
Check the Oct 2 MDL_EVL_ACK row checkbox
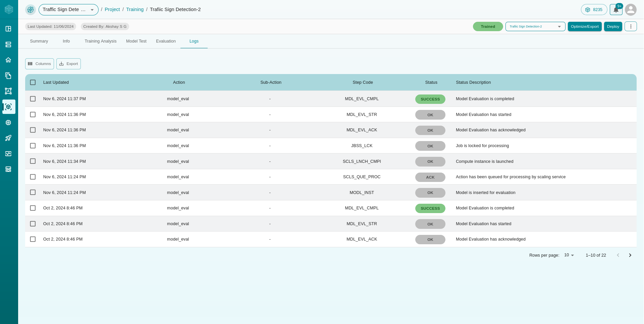(33, 239)
